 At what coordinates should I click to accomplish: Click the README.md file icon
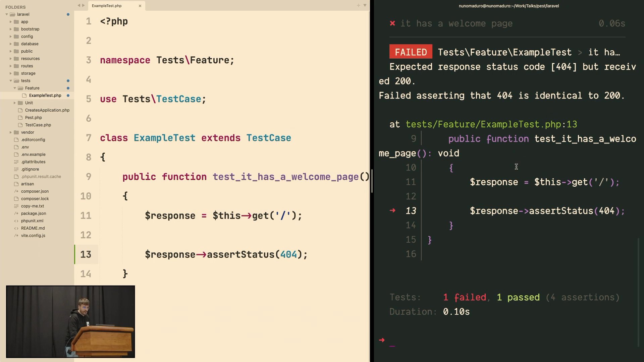point(16,228)
